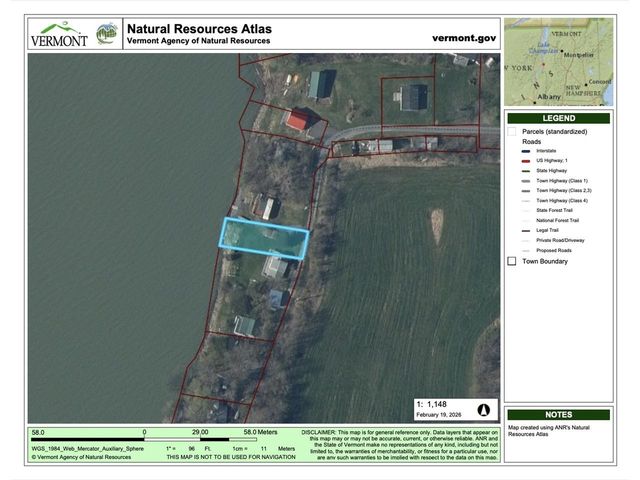Screen dimensions: 640x480
Task: Click the Town Boundary legend box
Action: click(x=512, y=261)
